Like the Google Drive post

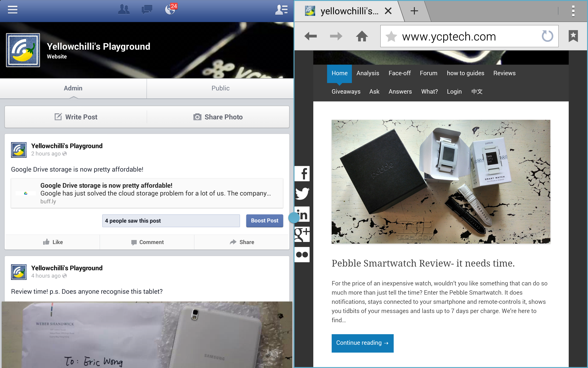point(52,242)
